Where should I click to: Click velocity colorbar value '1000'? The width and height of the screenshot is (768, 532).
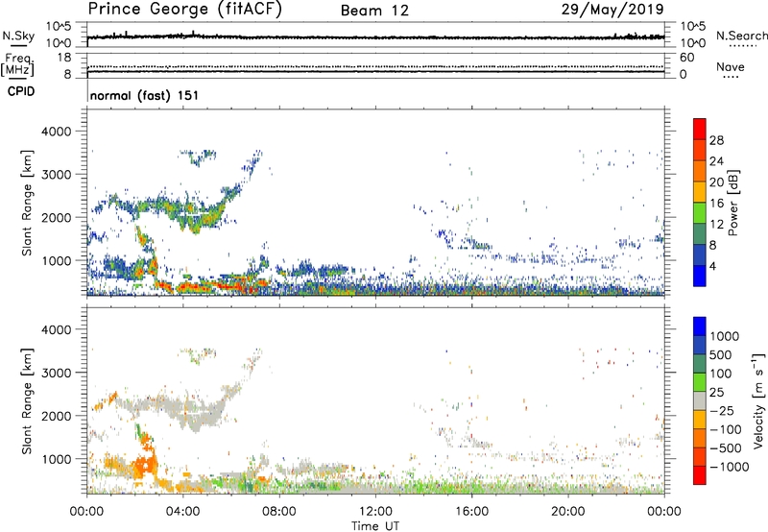[724, 336]
